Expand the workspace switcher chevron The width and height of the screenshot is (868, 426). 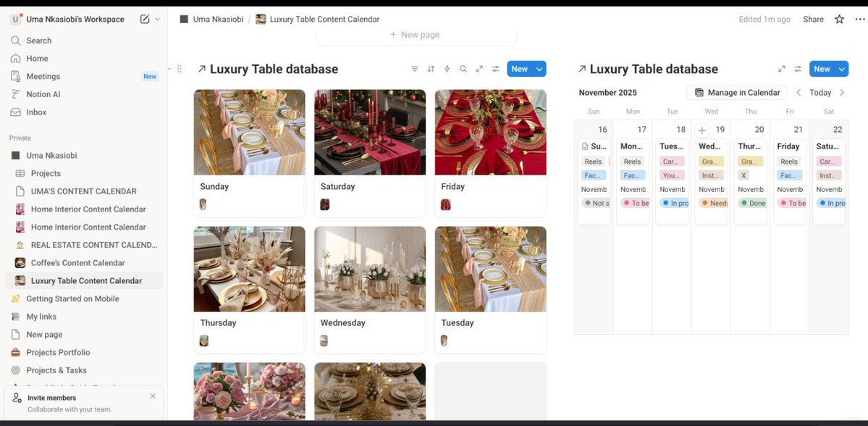(x=157, y=20)
